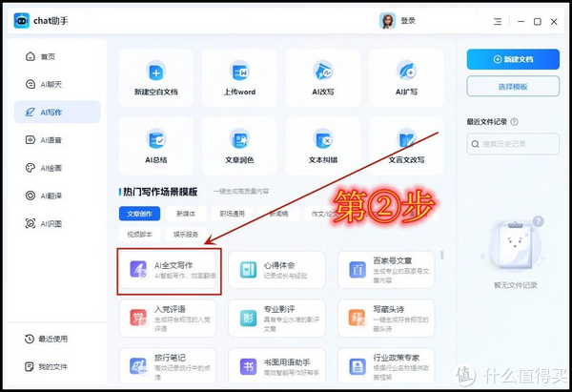Select the AI改写 tool icon
The image size is (572, 392).
click(x=322, y=73)
